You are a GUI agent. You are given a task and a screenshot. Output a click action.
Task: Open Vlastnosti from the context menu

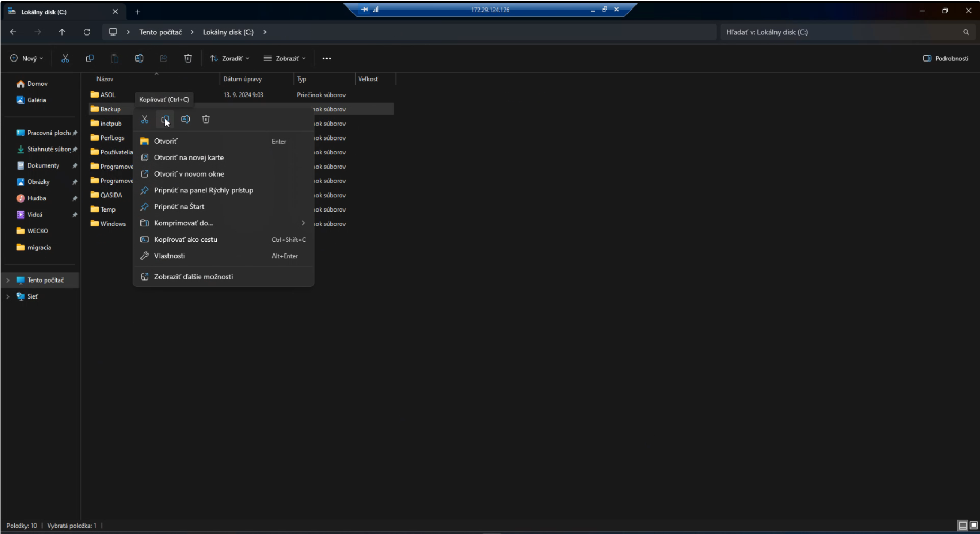coord(223,256)
